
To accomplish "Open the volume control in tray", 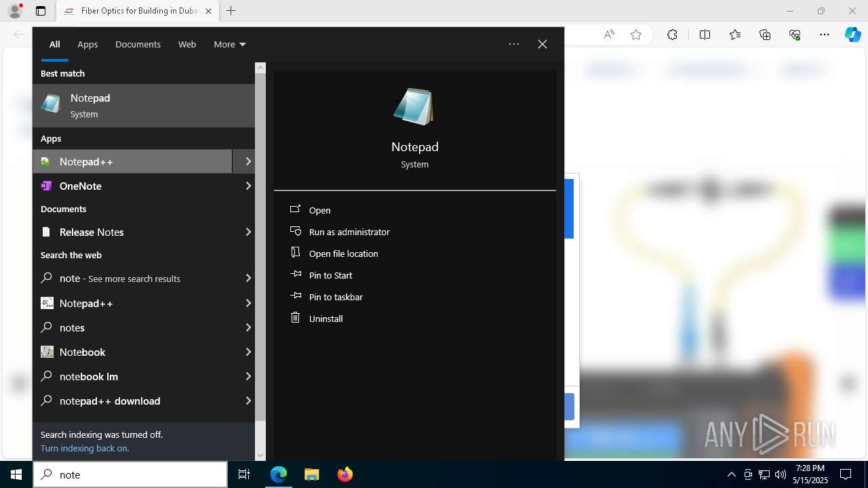I will click(x=781, y=474).
